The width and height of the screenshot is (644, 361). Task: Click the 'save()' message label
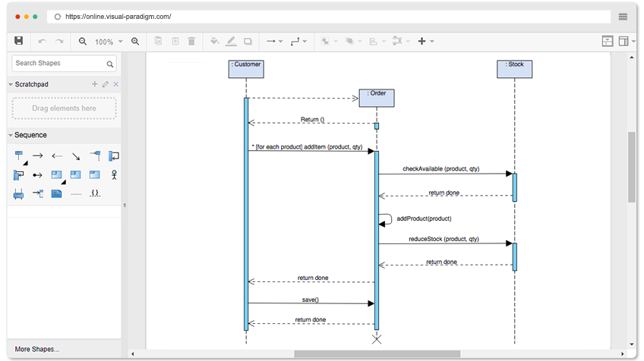point(311,300)
